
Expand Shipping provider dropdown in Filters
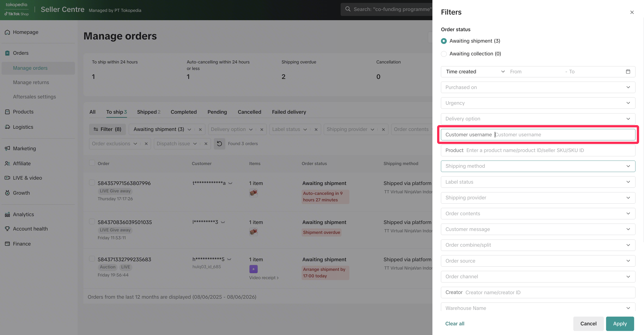(x=538, y=198)
